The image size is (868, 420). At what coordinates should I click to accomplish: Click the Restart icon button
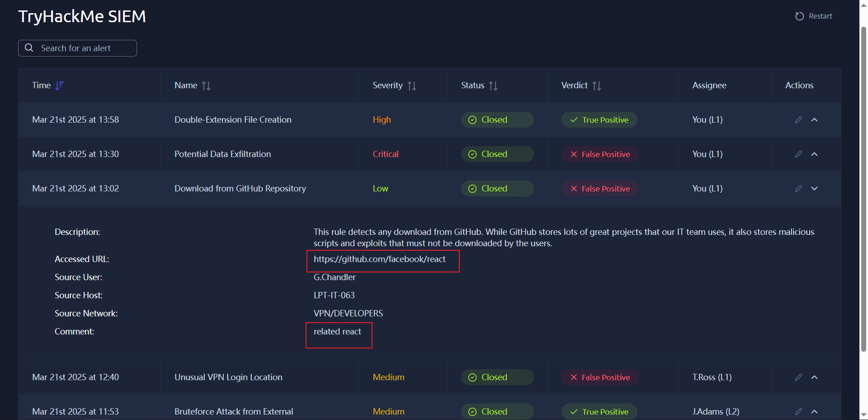pos(799,16)
